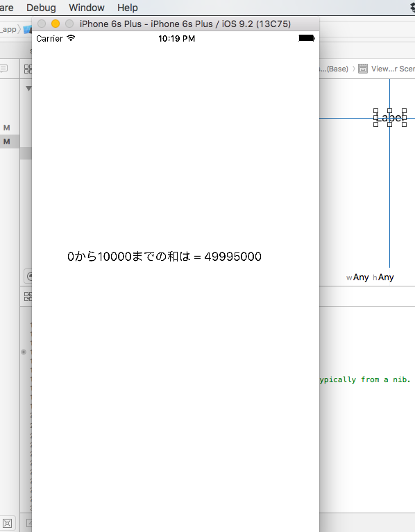This screenshot has width=415, height=532.
Task: Open the wAny hAny size class selector
Action: point(370,277)
